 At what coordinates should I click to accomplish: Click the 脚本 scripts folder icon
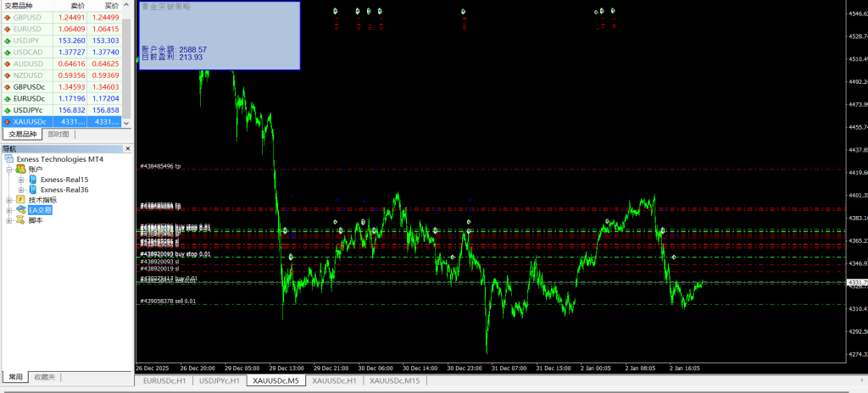20,220
